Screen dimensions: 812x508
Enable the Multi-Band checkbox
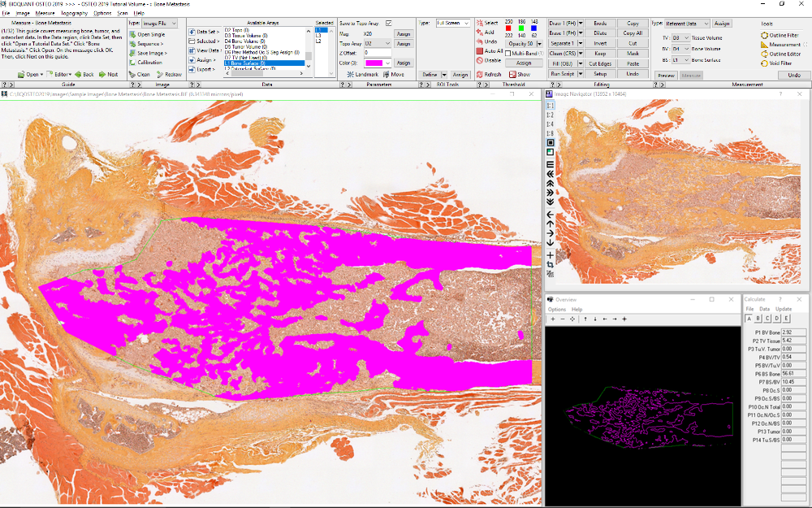point(508,54)
